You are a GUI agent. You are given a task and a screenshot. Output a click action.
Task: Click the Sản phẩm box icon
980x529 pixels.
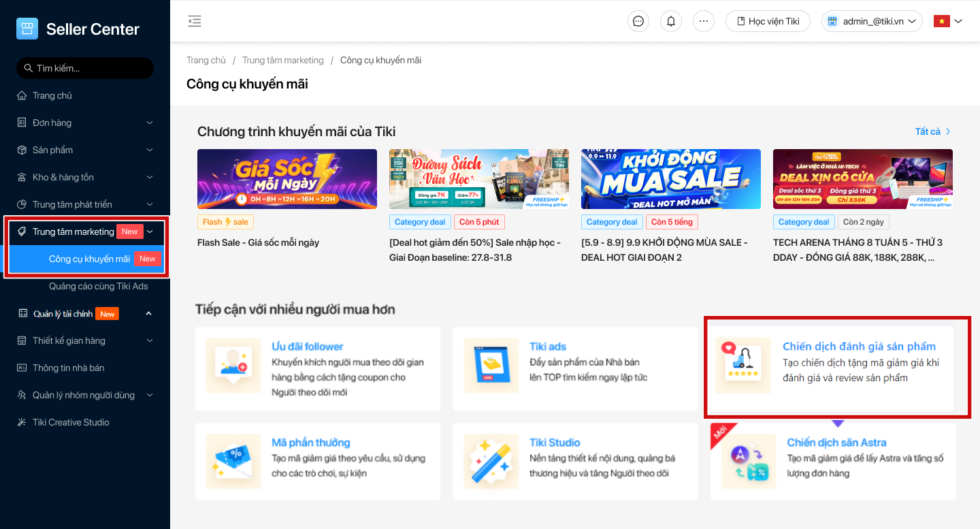pyautogui.click(x=22, y=150)
